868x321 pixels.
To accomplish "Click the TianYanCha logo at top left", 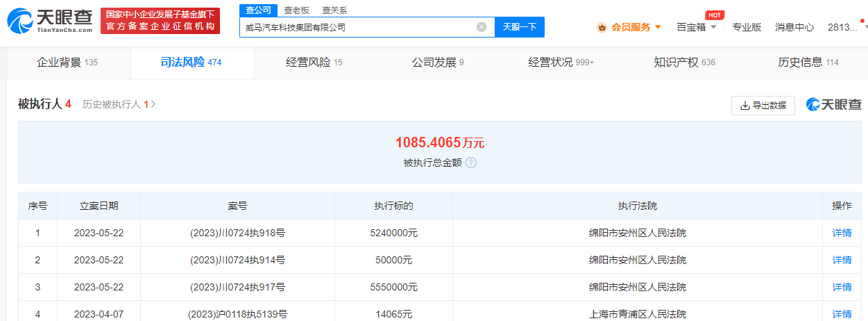I will (x=49, y=21).
